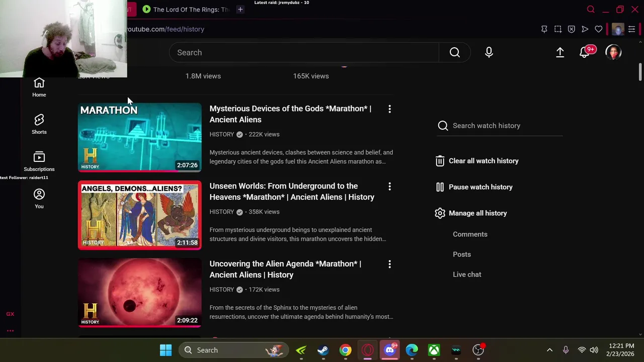The image size is (644, 362).
Task: Open Shorts in the sidebar
Action: (x=39, y=124)
